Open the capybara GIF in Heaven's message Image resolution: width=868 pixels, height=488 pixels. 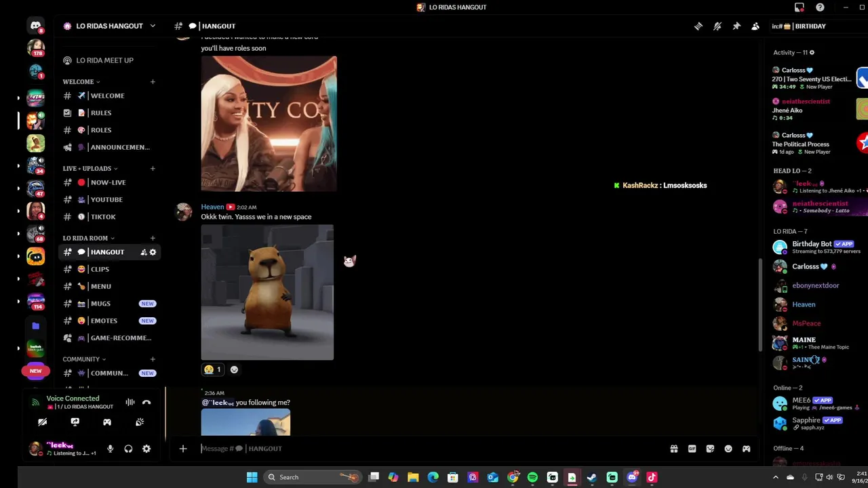coord(267,292)
